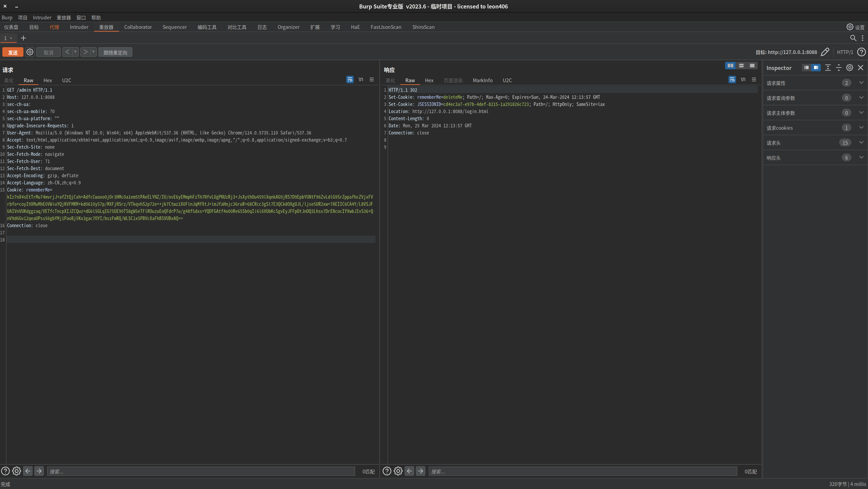Add a new Repeater tab with plus
868x489 pixels.
[x=23, y=38]
